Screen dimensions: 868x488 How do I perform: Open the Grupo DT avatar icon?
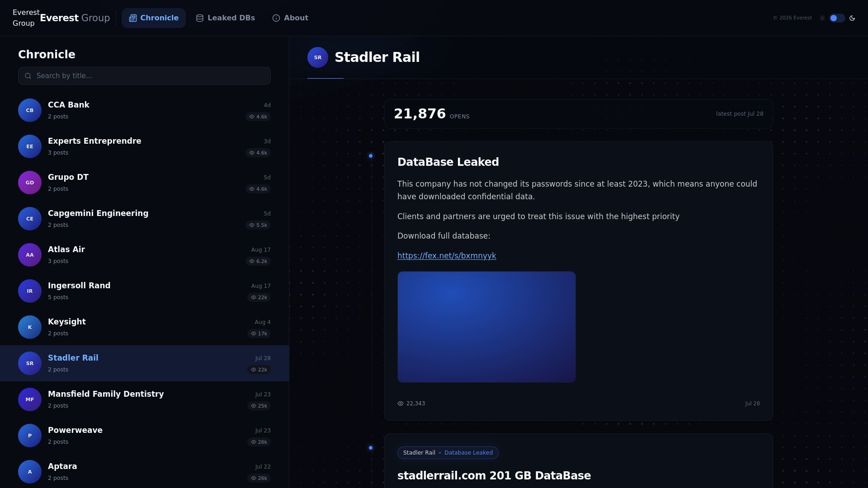point(30,183)
